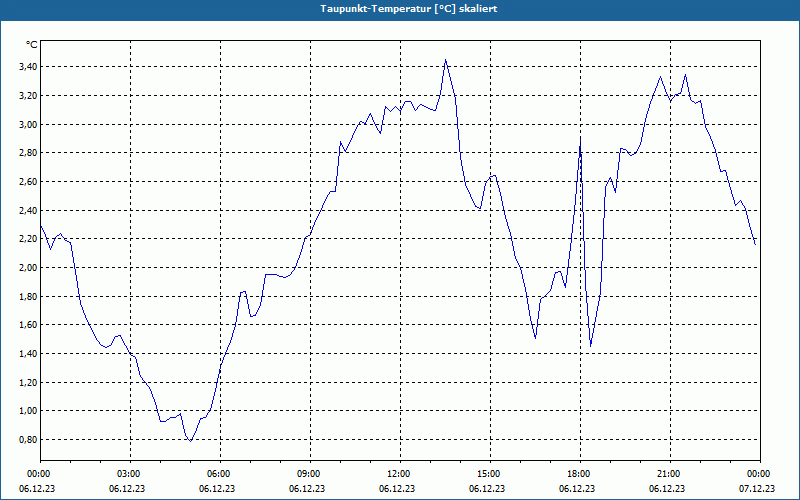This screenshot has width=800, height=500.
Task: Select the 21:00 time label
Action: [x=670, y=474]
